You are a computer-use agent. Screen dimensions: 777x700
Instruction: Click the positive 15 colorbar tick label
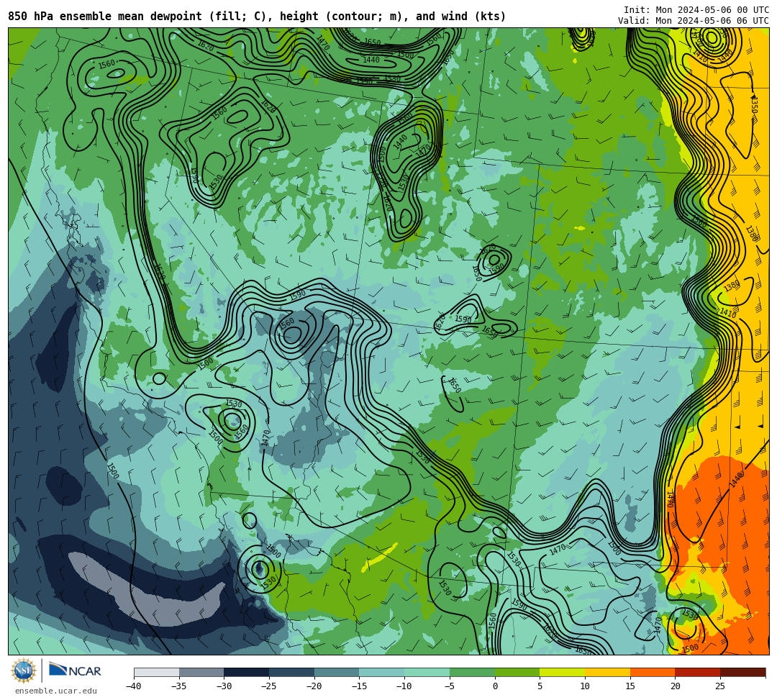tap(630, 686)
